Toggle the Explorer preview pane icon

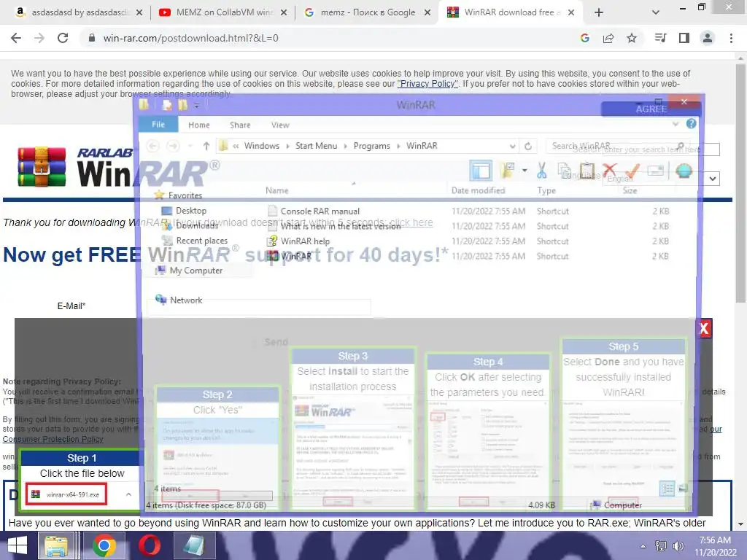480,170
